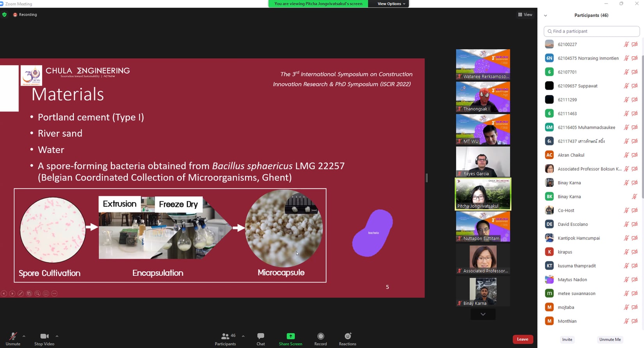Click the Unmute Me button
This screenshot has height=348, width=644.
pos(610,339)
